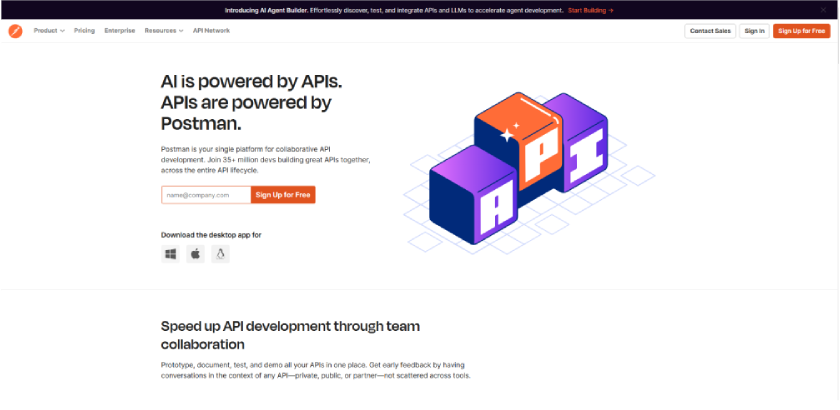Download the Linux desktop app

coord(220,254)
